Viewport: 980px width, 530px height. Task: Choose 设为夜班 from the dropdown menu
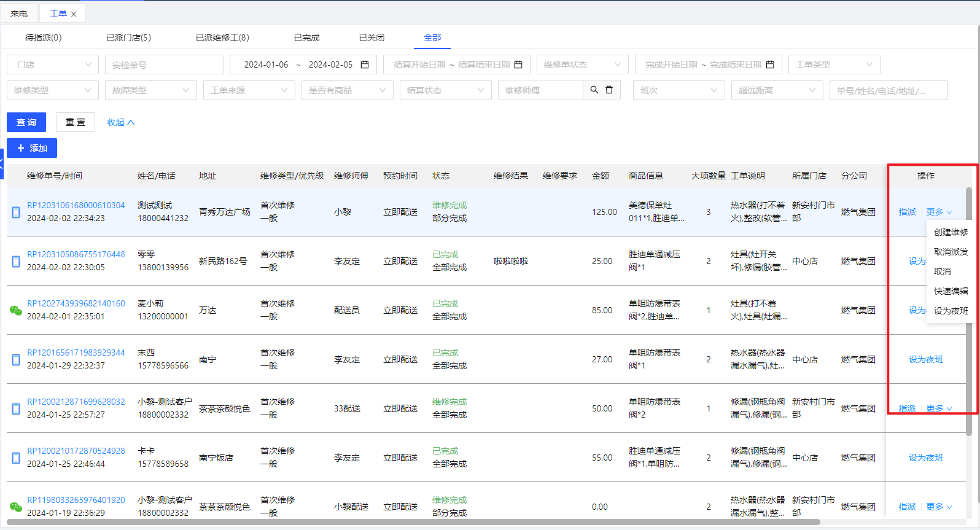pos(951,311)
